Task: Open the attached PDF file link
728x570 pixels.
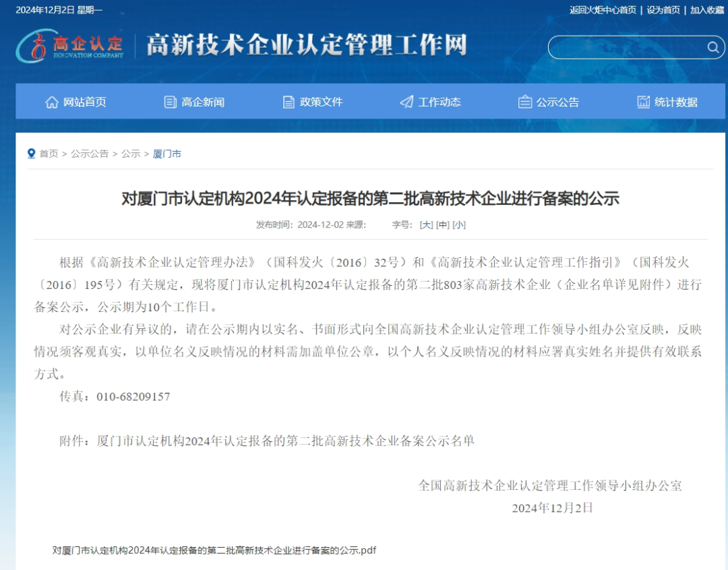Action: coord(214,550)
